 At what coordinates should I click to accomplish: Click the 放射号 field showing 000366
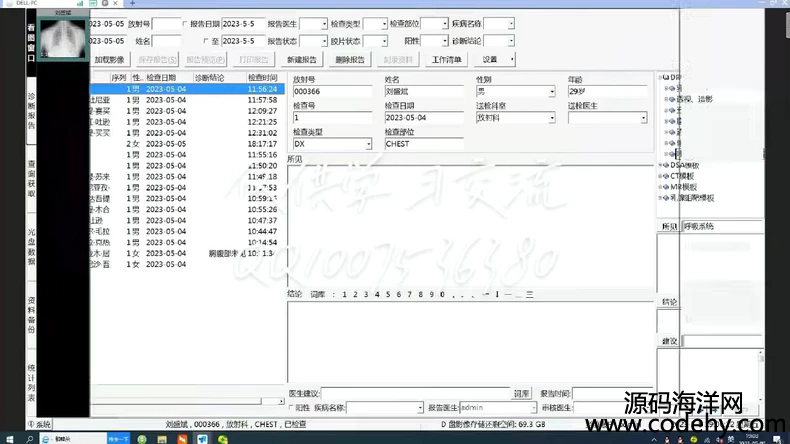[333, 91]
